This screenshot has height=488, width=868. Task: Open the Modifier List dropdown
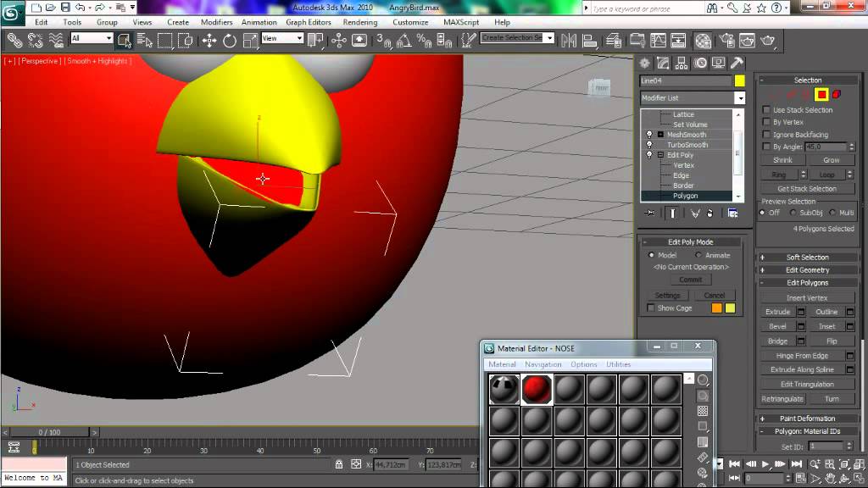(739, 98)
